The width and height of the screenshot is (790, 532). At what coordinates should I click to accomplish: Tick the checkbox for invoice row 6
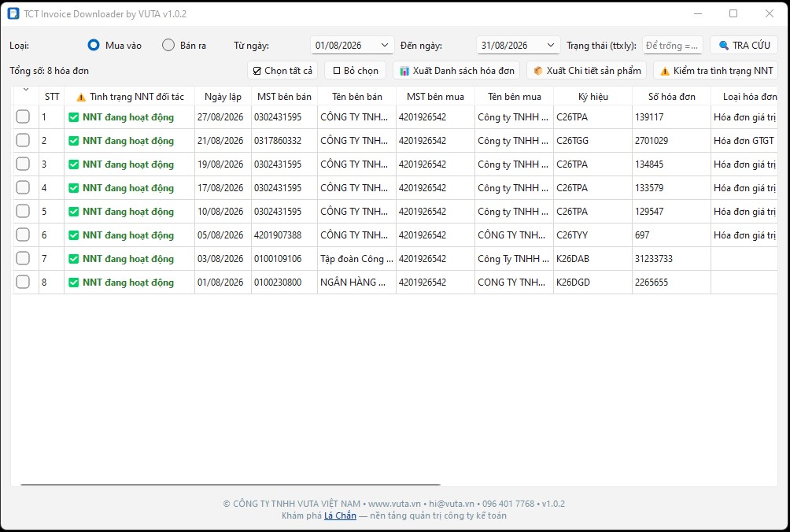pos(23,235)
